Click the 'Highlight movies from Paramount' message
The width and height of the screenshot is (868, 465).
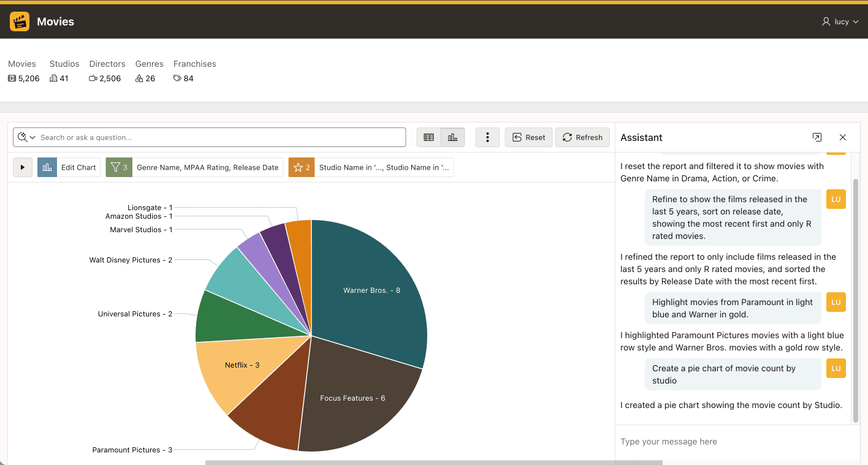click(x=733, y=308)
